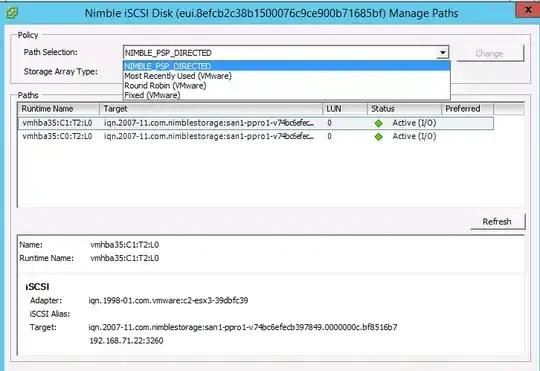Select path row vmhba35:C1:T2:L0
The image size is (540, 371).
coord(256,123)
